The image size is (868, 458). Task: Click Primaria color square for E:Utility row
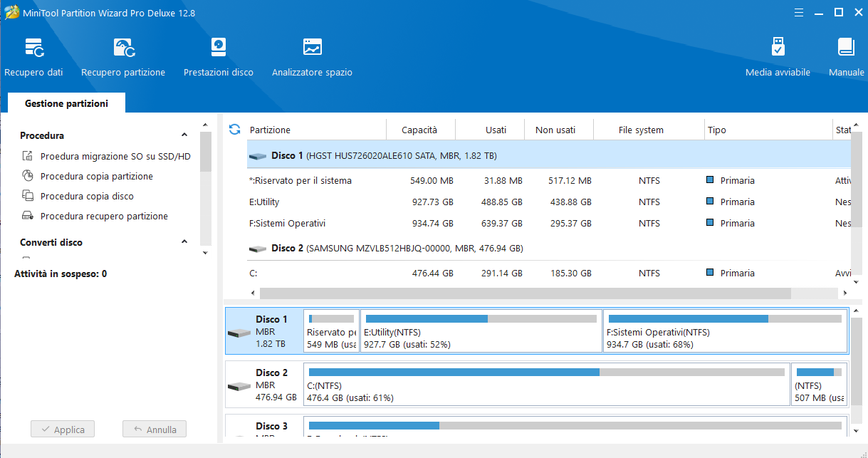click(x=710, y=202)
